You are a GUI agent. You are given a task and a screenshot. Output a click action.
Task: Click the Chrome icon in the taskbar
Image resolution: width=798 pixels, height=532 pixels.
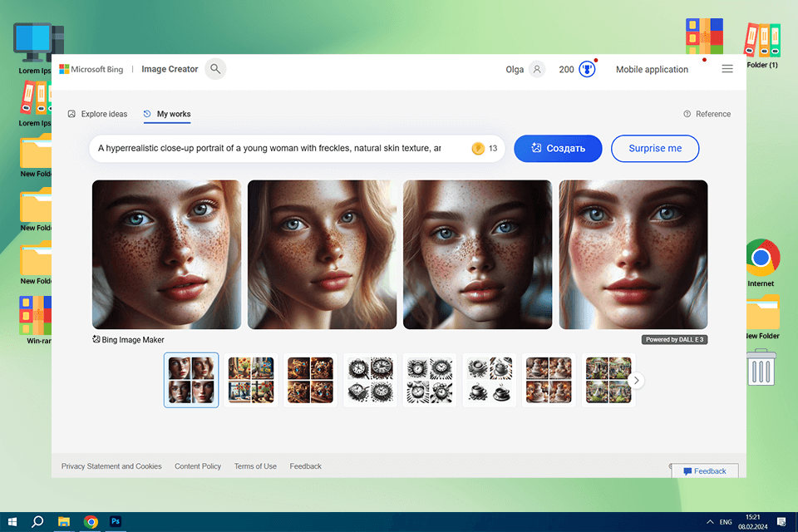(91, 521)
